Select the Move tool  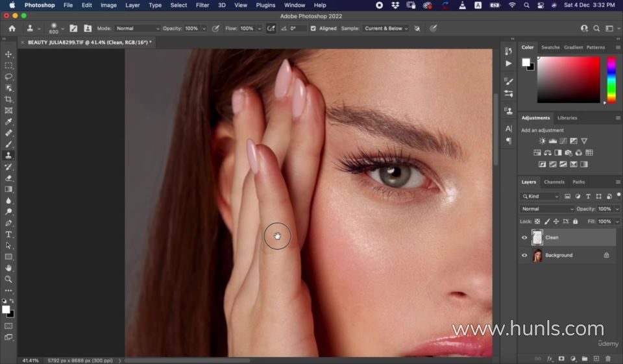[8, 55]
